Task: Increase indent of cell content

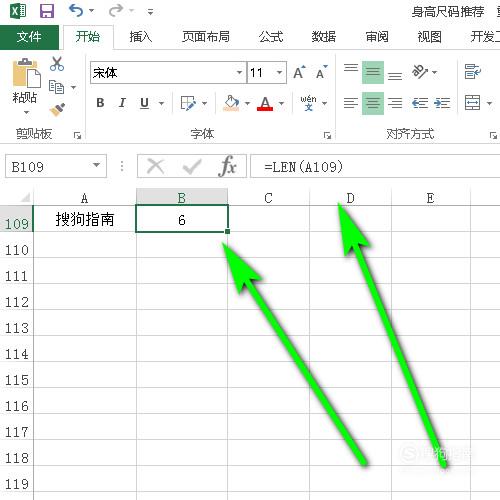Action: click(x=442, y=103)
